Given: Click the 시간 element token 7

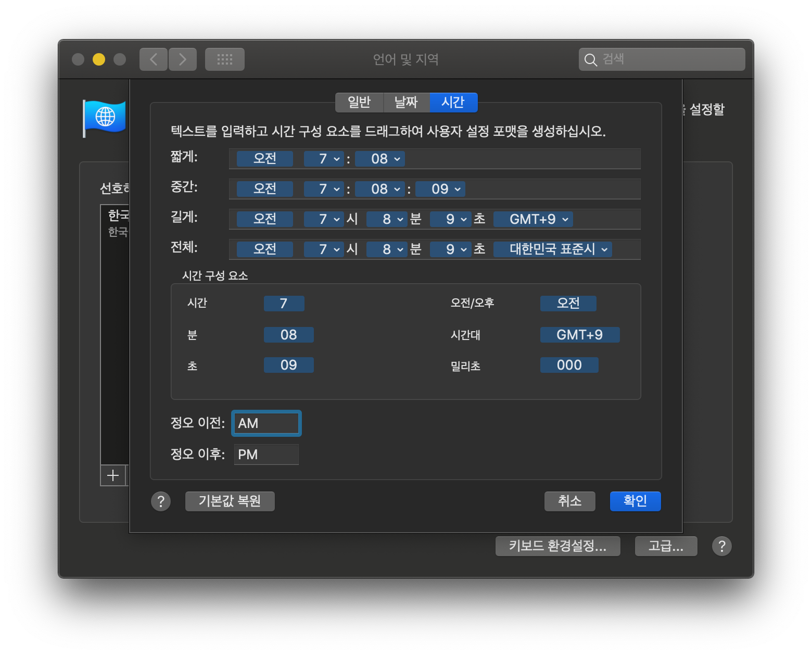Looking at the screenshot, I should pyautogui.click(x=284, y=304).
